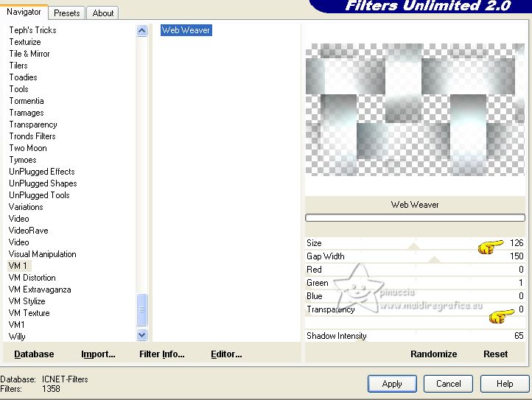Select VM Extravaganza category
This screenshot has width=532, height=400.
coord(40,290)
